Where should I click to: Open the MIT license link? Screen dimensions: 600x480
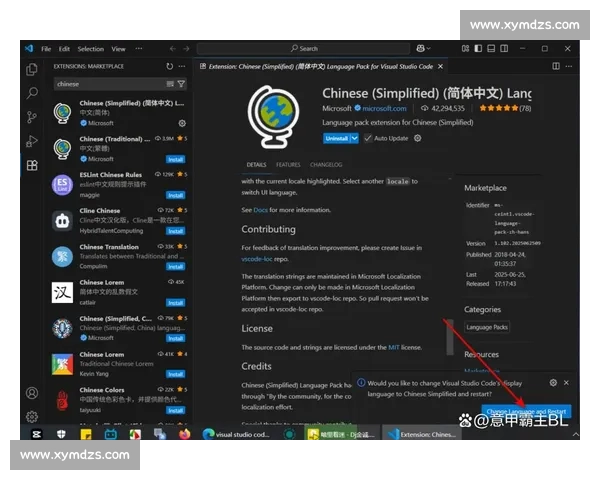click(393, 347)
